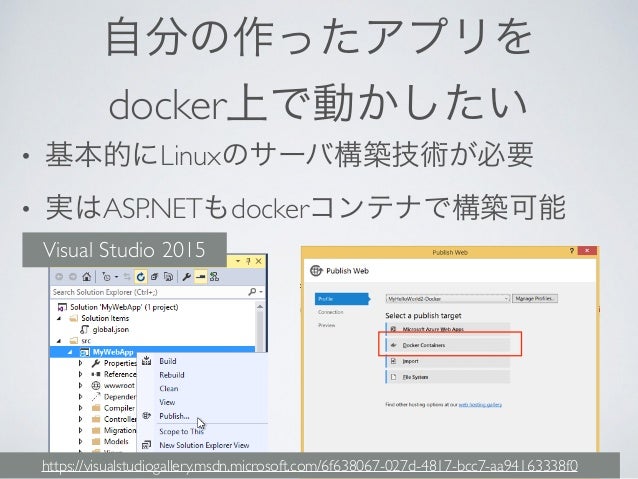Choose Rebuild from context menu
This screenshot has width=638, height=479.
172,375
